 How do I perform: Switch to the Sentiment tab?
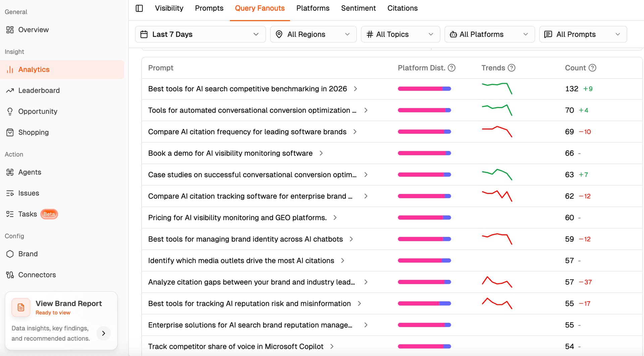tap(358, 8)
